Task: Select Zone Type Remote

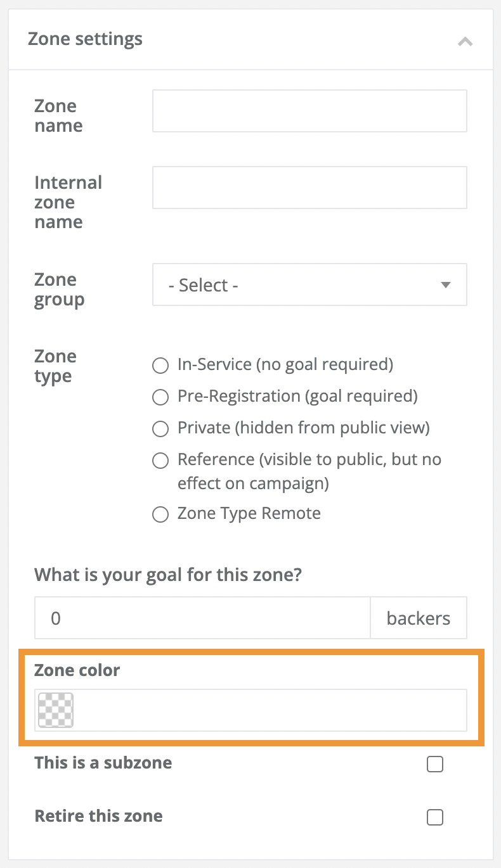Action: 160,514
